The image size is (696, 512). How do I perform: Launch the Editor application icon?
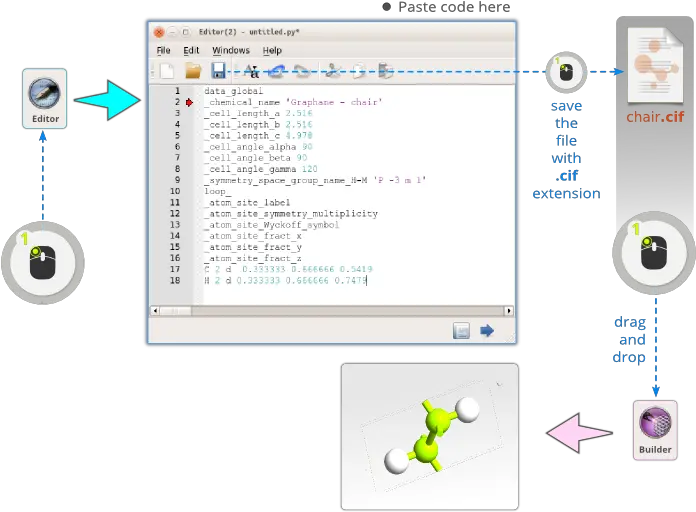pyautogui.click(x=45, y=99)
